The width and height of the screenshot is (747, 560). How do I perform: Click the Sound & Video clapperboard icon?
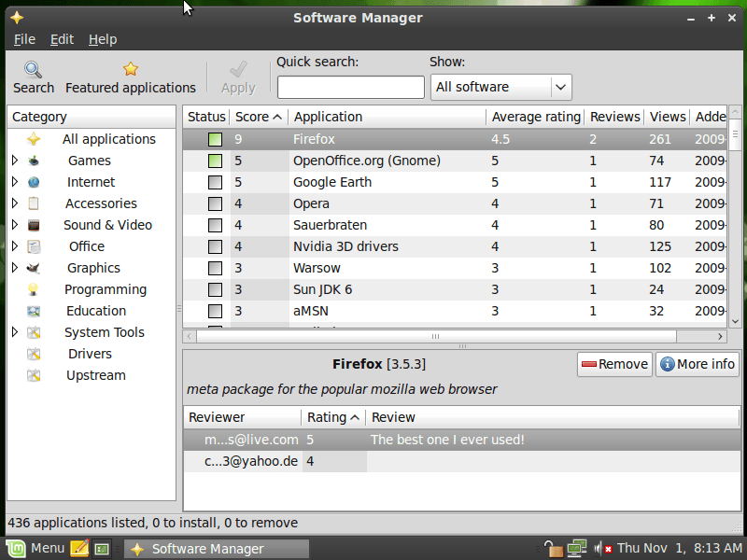coord(34,225)
